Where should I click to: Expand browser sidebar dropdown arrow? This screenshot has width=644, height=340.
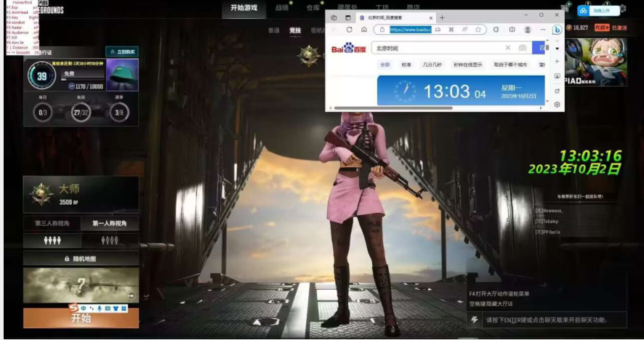pos(557,49)
